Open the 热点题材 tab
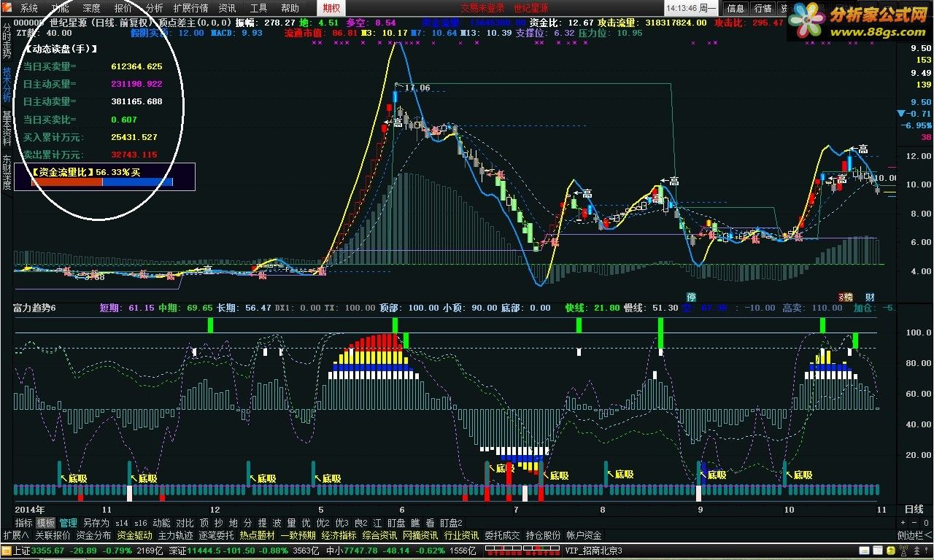The height and width of the screenshot is (560, 934). click(257, 535)
